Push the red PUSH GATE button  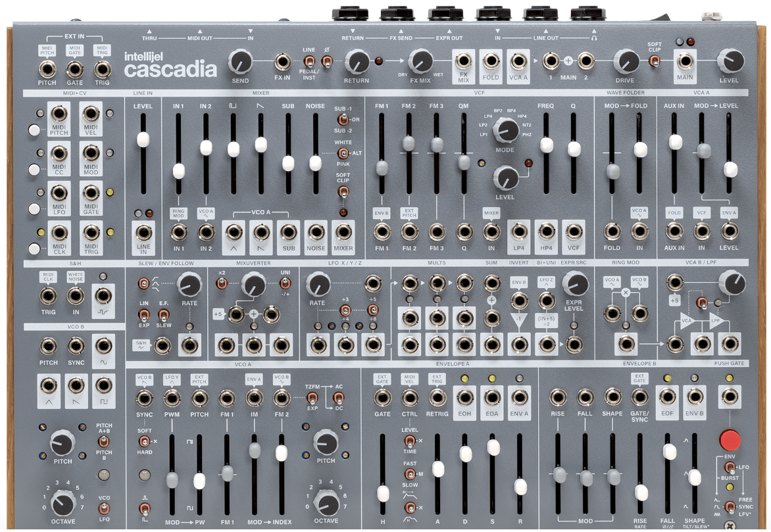tap(730, 440)
